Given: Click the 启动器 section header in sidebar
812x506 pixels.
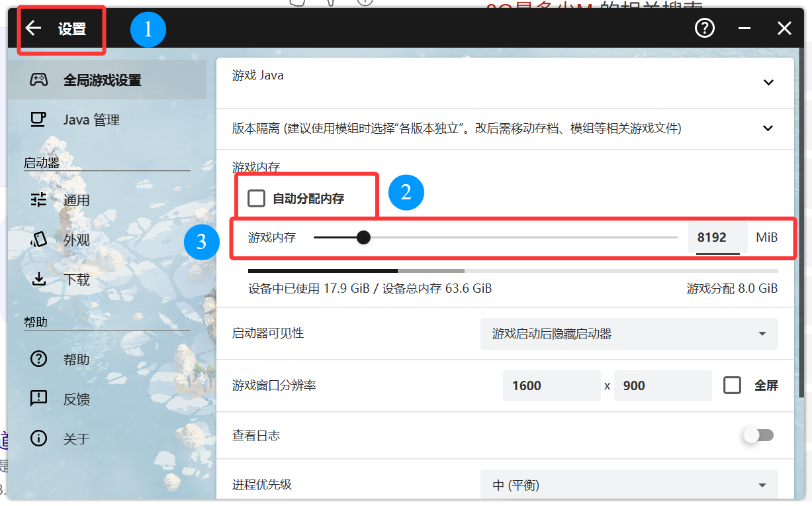Looking at the screenshot, I should coord(42,163).
